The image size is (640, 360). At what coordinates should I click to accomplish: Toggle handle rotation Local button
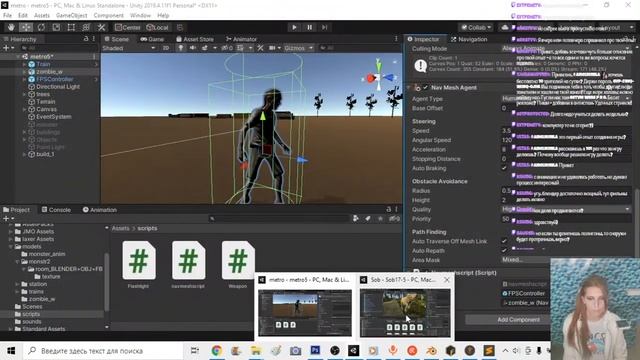point(158,27)
